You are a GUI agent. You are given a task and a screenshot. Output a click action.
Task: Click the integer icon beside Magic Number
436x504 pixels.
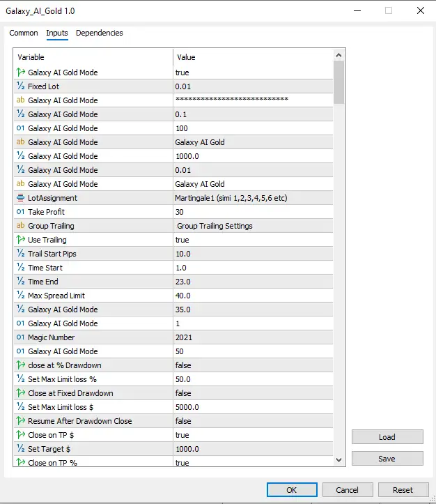pos(20,337)
